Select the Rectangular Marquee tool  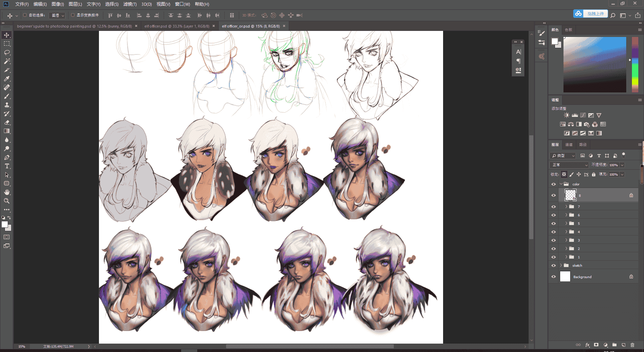7,44
